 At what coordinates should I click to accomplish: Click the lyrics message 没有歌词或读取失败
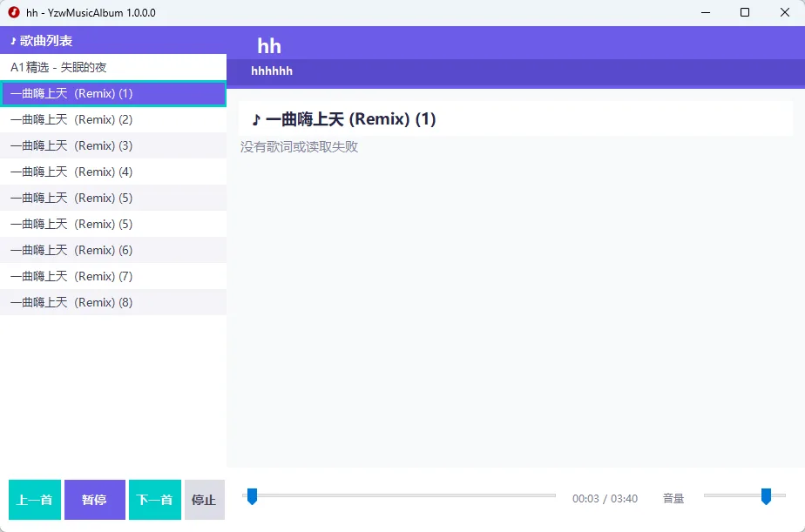(x=300, y=147)
